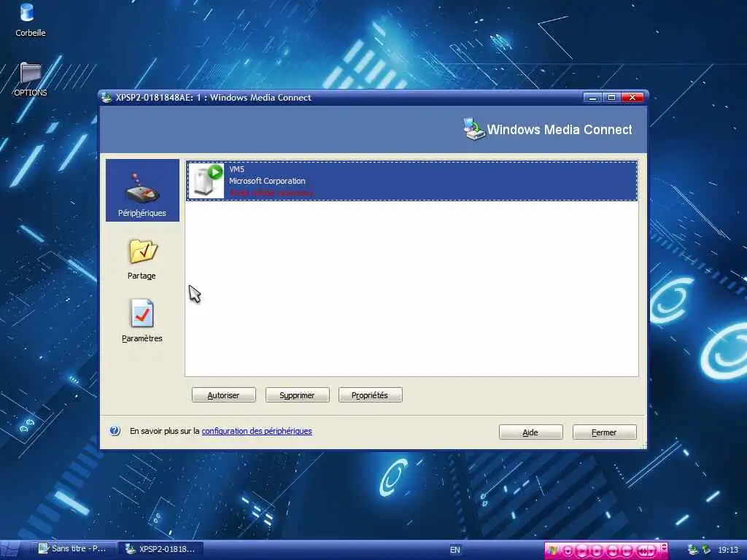Click the Autoriser button
Image resolution: width=747 pixels, height=560 pixels.
[x=223, y=394]
